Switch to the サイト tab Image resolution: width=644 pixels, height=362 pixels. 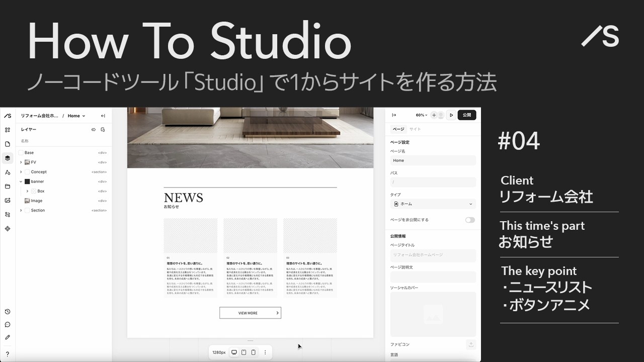(415, 129)
